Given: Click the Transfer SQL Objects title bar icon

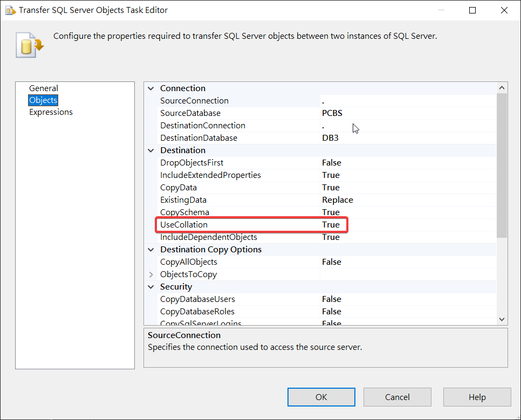Looking at the screenshot, I should (x=10, y=10).
